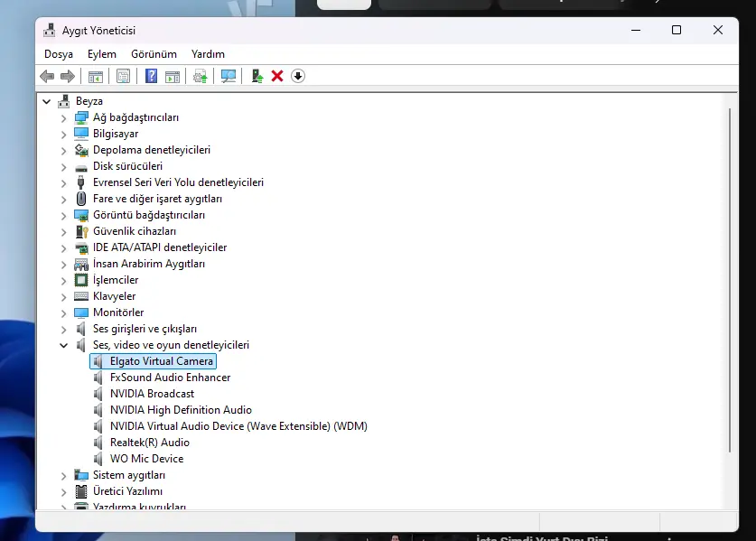Select the Klavyeler label
Viewport: 756px width, 541px height.
point(115,296)
